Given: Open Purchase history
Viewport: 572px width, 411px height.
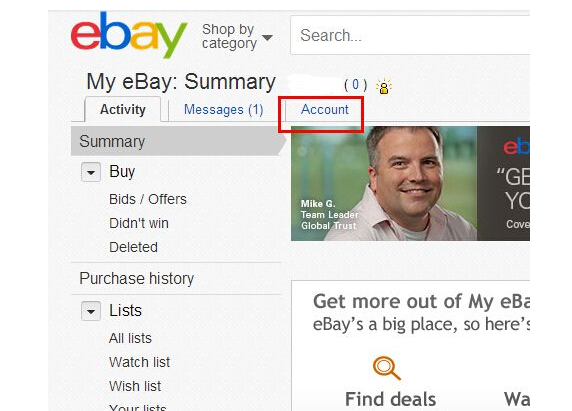Looking at the screenshot, I should (x=137, y=279).
